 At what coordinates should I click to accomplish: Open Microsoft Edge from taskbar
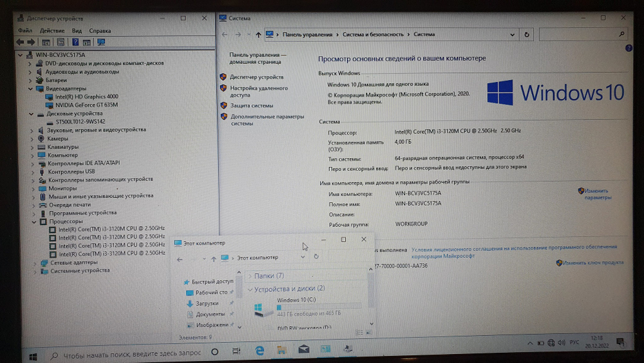click(x=260, y=351)
